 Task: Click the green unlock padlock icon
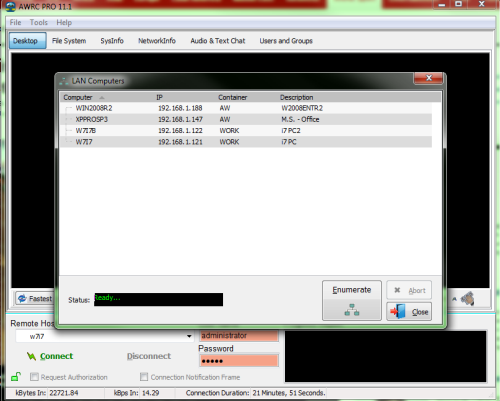click(x=16, y=377)
